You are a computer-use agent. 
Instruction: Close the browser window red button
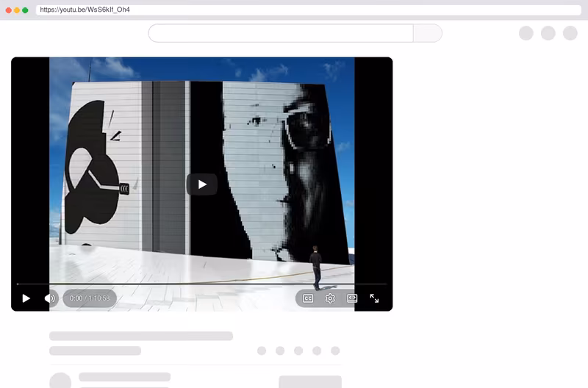[9, 10]
